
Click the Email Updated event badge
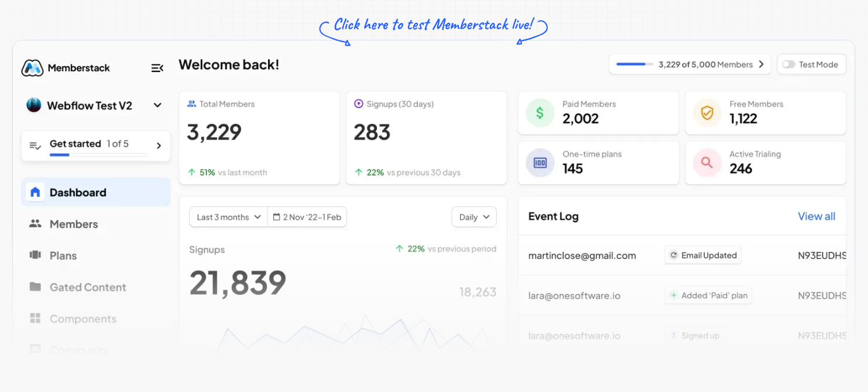(x=703, y=255)
